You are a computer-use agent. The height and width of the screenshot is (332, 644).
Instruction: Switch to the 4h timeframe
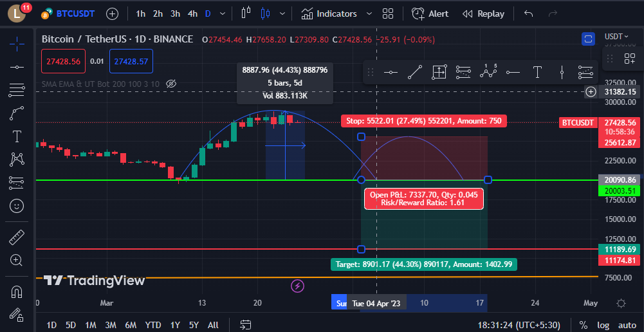click(x=192, y=14)
